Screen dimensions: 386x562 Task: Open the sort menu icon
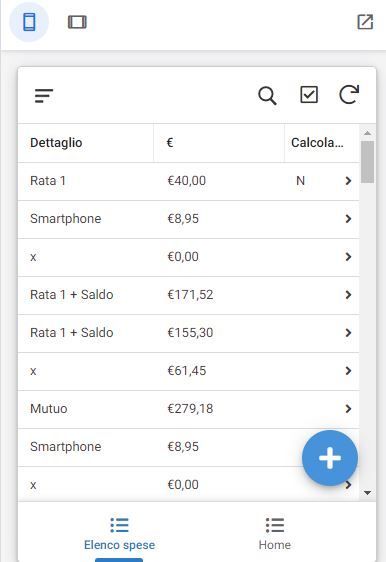[44, 96]
